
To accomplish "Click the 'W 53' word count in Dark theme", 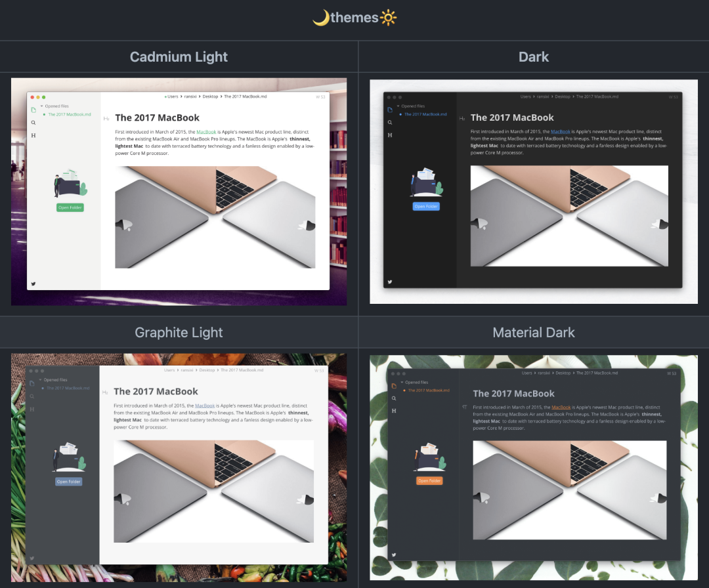I will coord(674,97).
